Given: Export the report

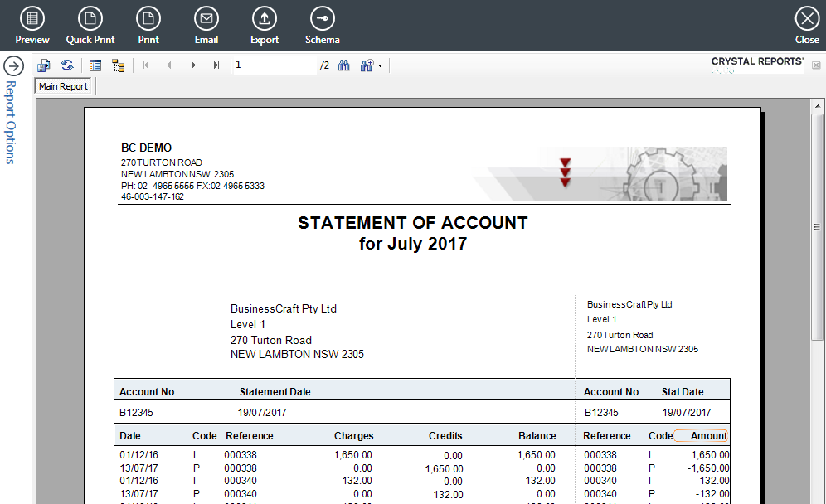Looking at the screenshot, I should pos(265,25).
